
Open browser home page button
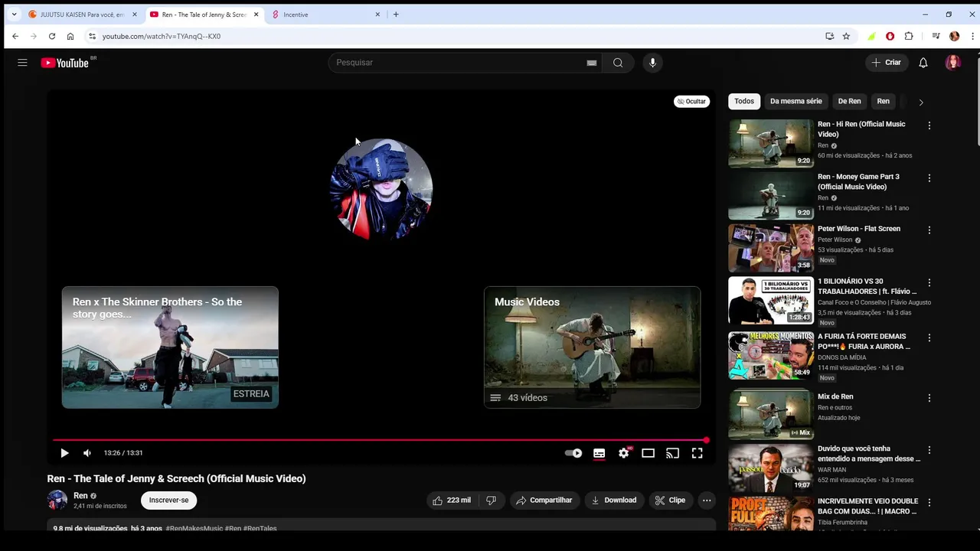(70, 36)
